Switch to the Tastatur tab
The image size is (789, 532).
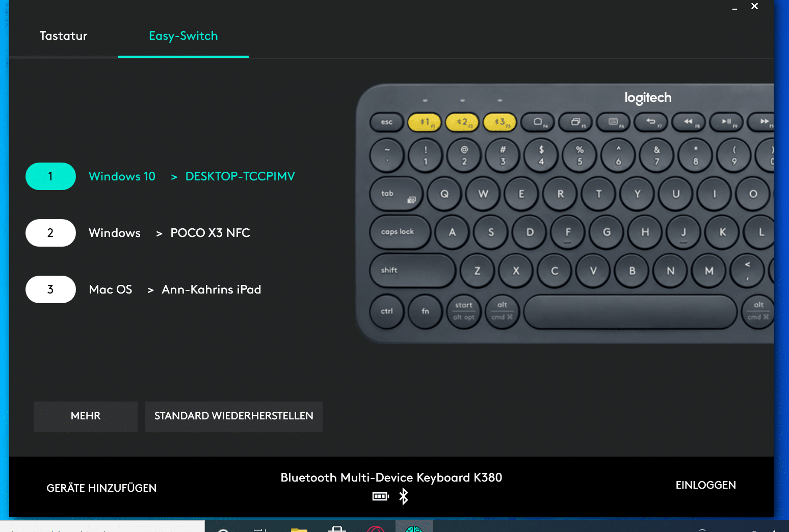point(64,36)
